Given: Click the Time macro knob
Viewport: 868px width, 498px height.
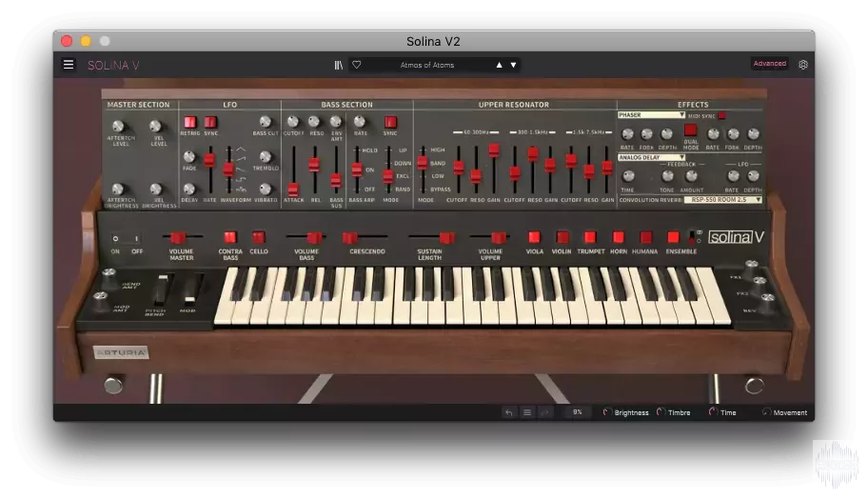Looking at the screenshot, I should [x=714, y=412].
